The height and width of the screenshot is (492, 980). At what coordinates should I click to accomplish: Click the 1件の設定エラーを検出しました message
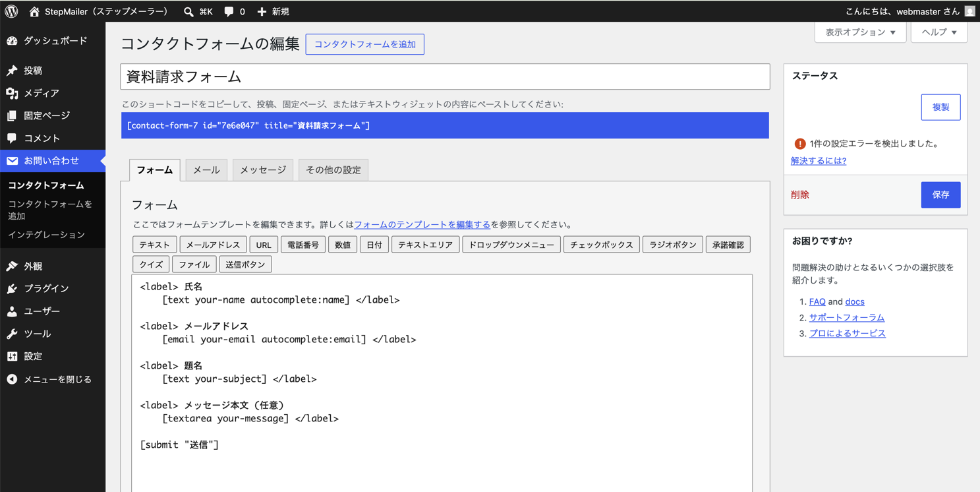(874, 144)
